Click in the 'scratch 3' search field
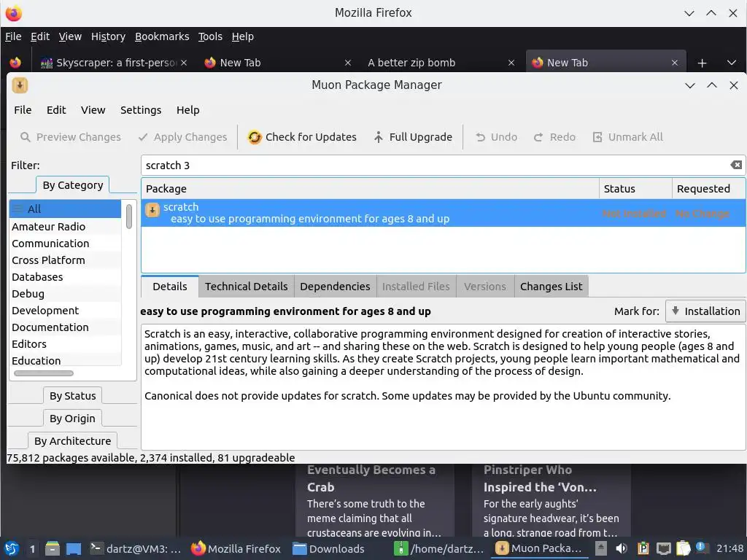Screen dimensions: 747x560 pyautogui.click(x=436, y=166)
